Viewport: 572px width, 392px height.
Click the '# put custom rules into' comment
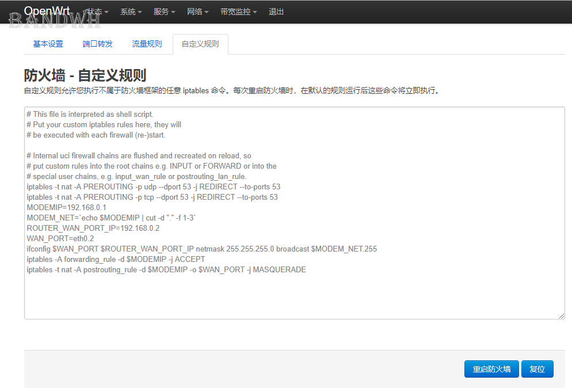[x=152, y=166]
